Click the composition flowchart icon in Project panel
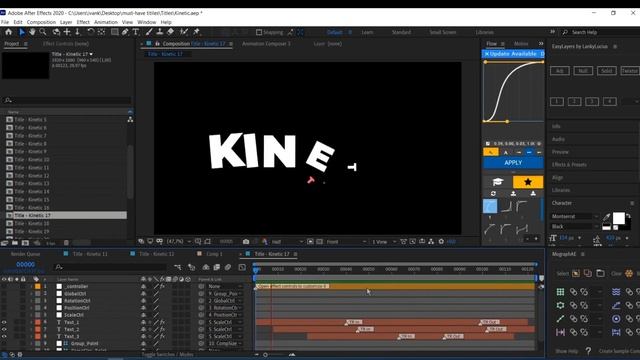640x360 pixels. pos(130,120)
